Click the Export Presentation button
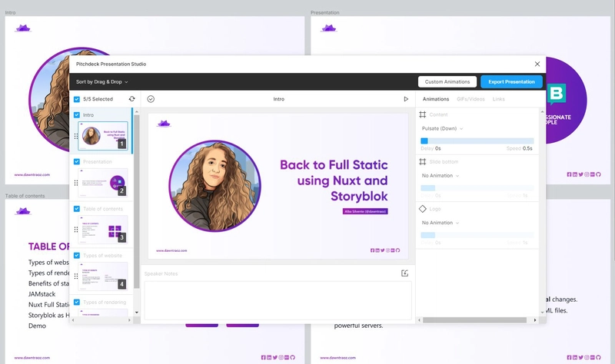615x364 pixels. (x=511, y=82)
